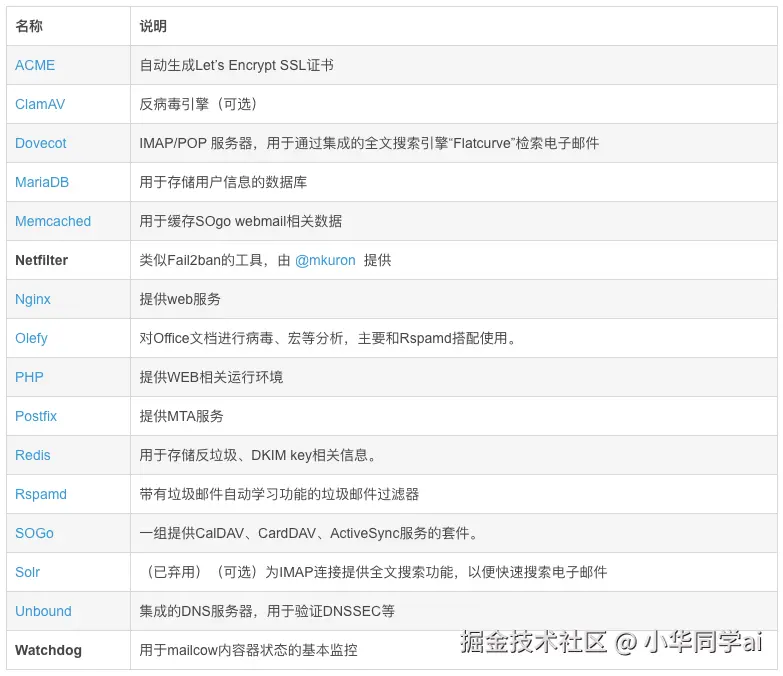Open the Solr link
Screen dimensions: 783x676
point(27,572)
